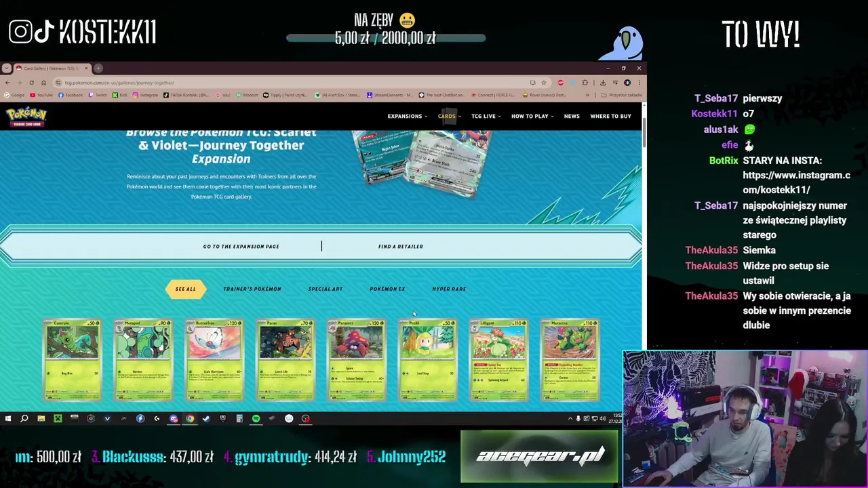Viewport: 868px width, 488px height.
Task: Open the Windows Start menu
Action: [8, 419]
